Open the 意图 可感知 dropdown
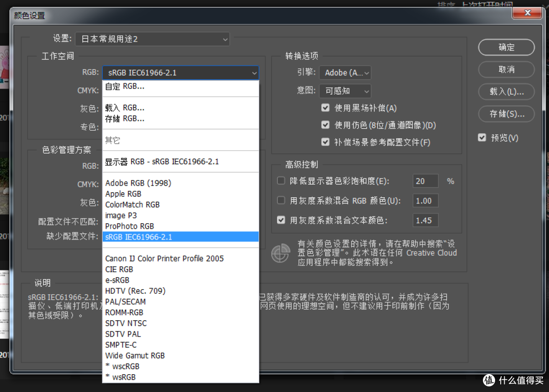The height and width of the screenshot is (392, 549). (x=345, y=91)
